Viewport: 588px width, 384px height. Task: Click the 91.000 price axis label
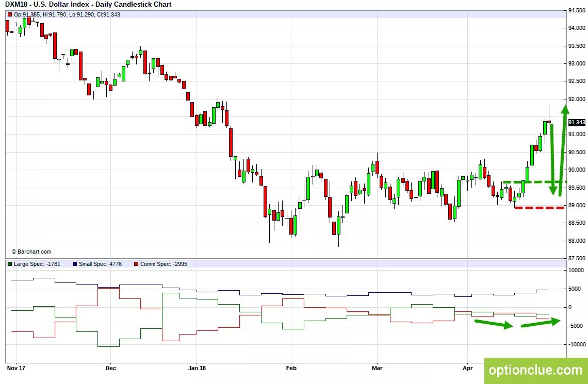576,135
